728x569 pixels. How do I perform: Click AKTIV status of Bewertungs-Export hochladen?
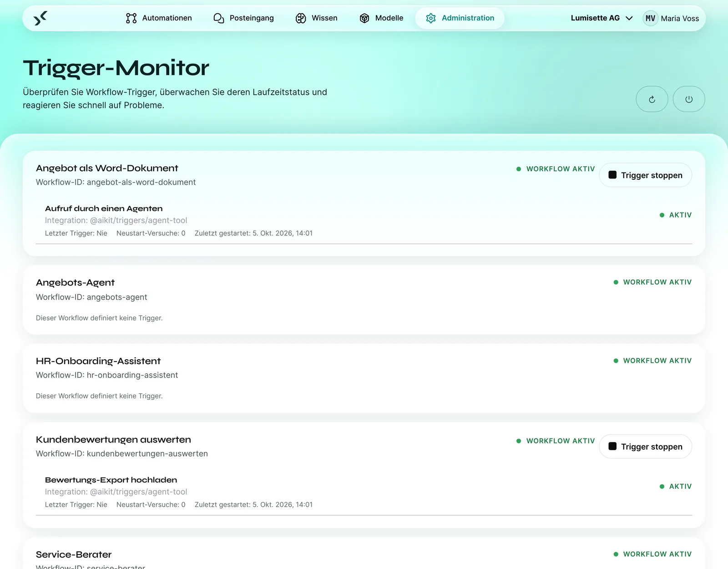(676, 486)
